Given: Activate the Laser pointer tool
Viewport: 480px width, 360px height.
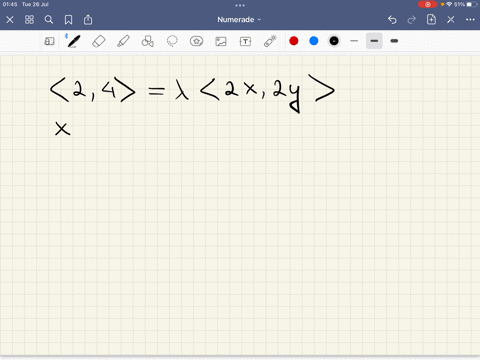Looking at the screenshot, I should pyautogui.click(x=270, y=41).
